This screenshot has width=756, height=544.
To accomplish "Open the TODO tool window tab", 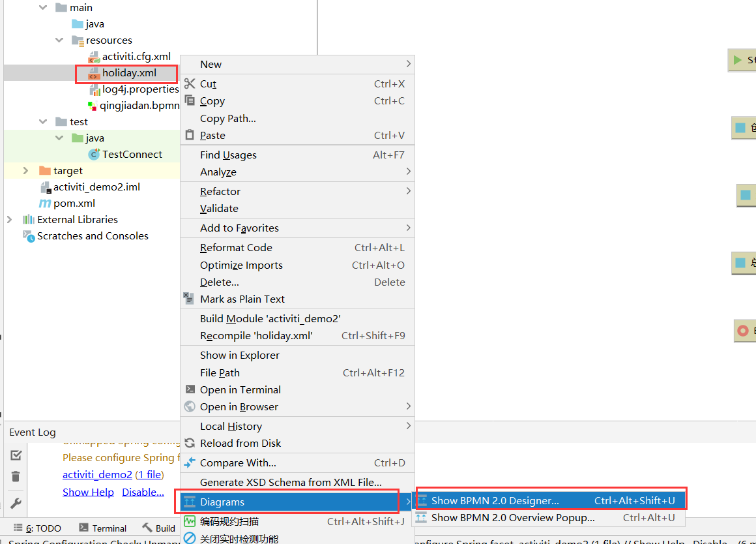I will (38, 528).
